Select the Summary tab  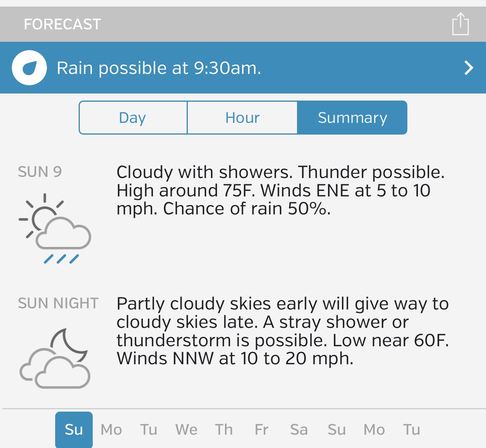coord(352,118)
